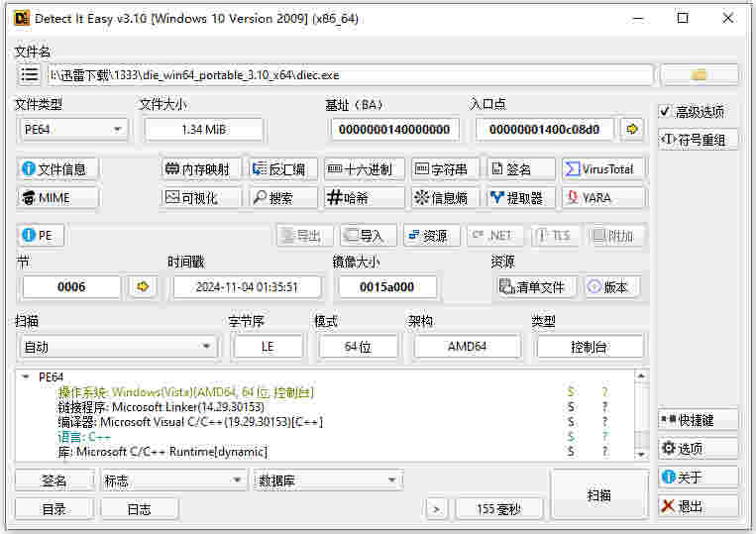The width and height of the screenshot is (756, 534).
Task: Click the 日志 log button
Action: click(140, 509)
